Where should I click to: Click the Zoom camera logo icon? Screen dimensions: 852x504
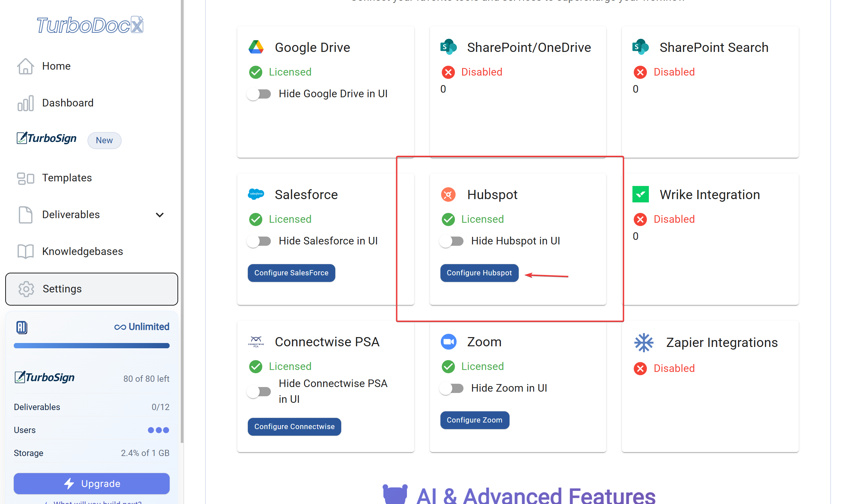(448, 342)
